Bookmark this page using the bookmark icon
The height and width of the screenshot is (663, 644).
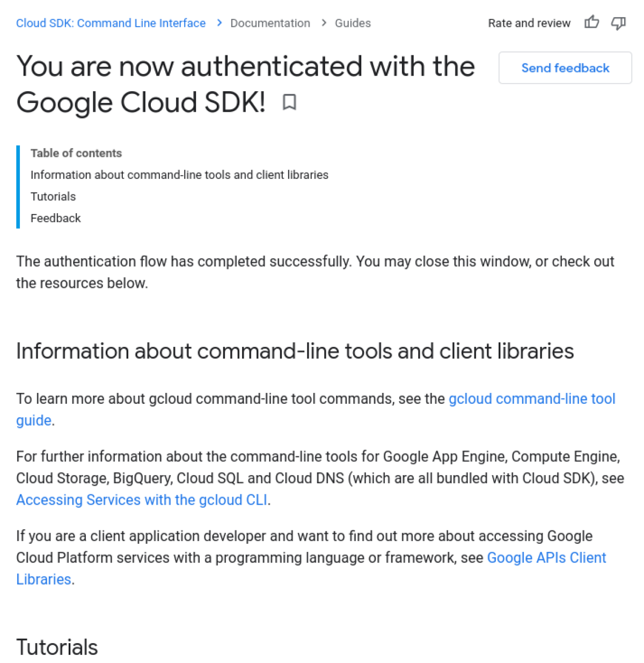pos(290,102)
